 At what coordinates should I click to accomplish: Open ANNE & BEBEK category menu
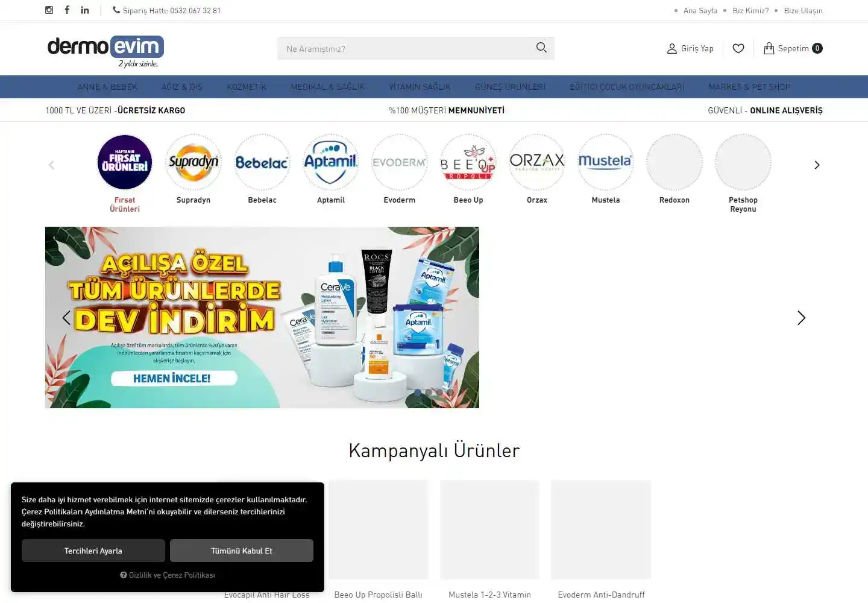(x=107, y=87)
